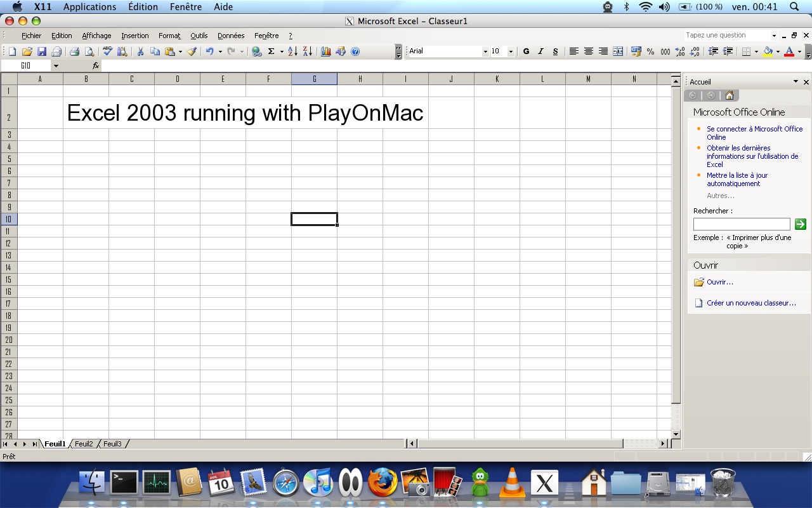
Task: Cut selection with the scissors icon
Action: 140,51
